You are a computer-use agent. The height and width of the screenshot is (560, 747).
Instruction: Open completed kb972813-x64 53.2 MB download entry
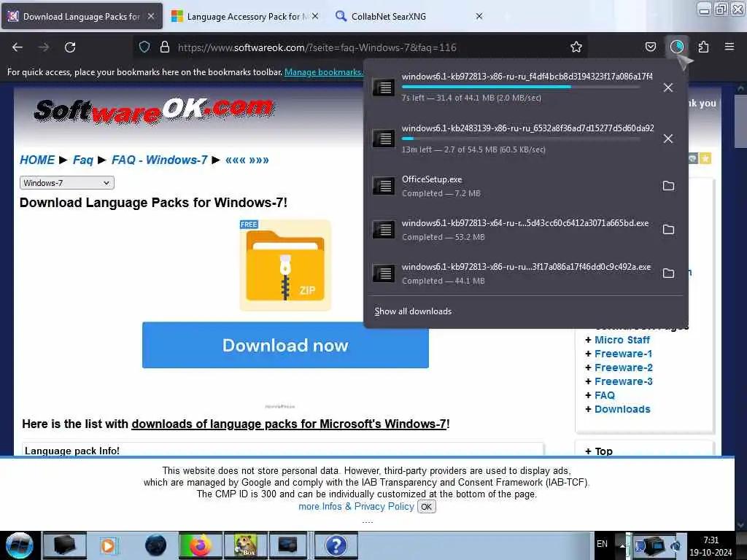[512, 230]
